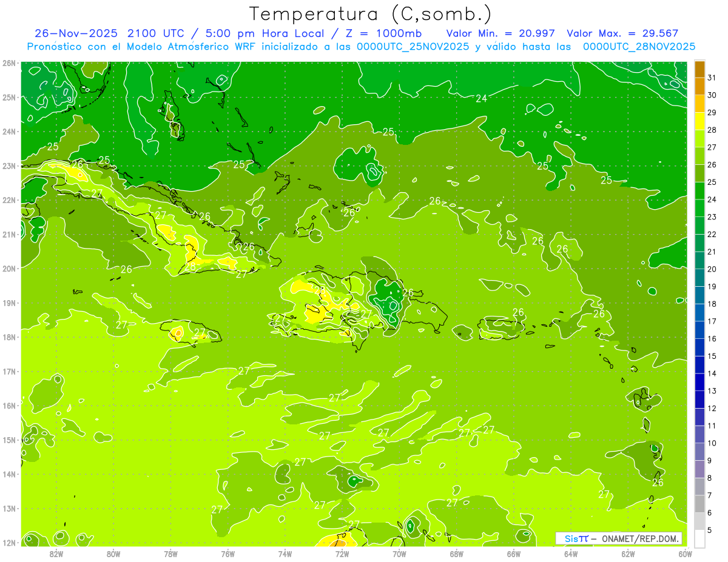This screenshot has height=562, width=728.
Task: Click legend scale value "15"
Action: [x=712, y=356]
